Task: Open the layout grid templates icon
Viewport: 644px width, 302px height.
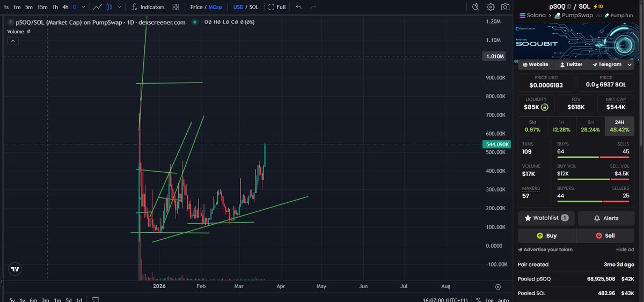Action: 176,7
